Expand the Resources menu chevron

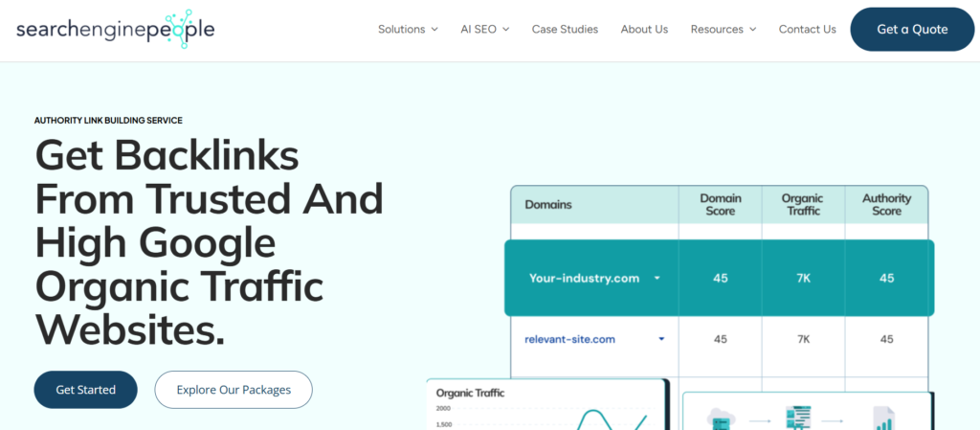[753, 30]
